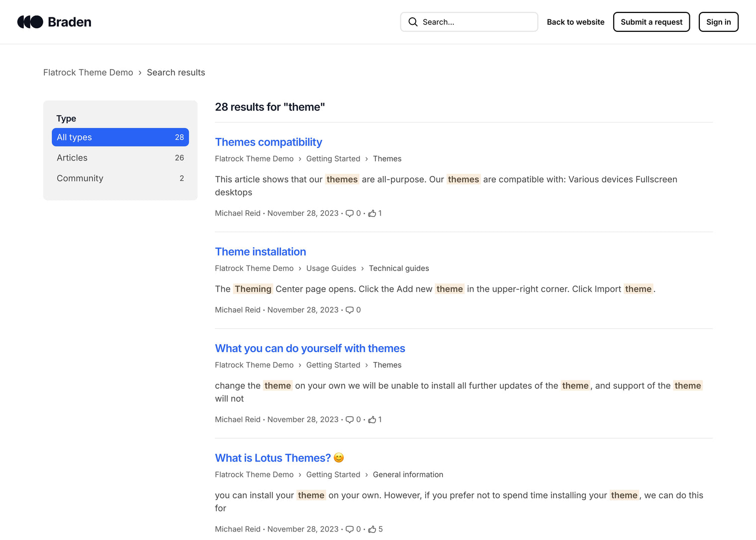Screen dimensions: 756x540
Task: Click comment bubble icon under Theme installation
Action: [349, 310]
